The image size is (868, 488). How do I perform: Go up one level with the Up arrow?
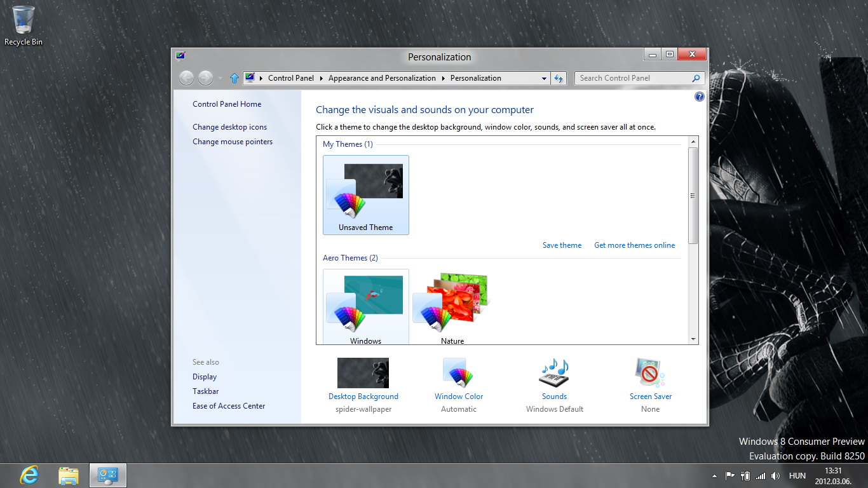[234, 78]
